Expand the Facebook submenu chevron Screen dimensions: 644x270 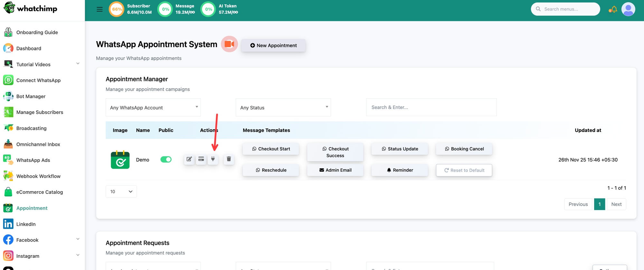(x=78, y=239)
